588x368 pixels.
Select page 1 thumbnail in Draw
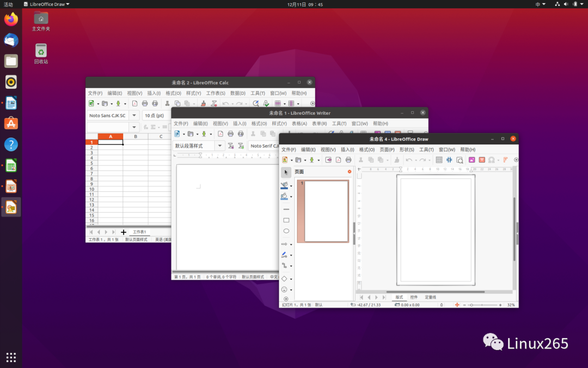pos(323,211)
